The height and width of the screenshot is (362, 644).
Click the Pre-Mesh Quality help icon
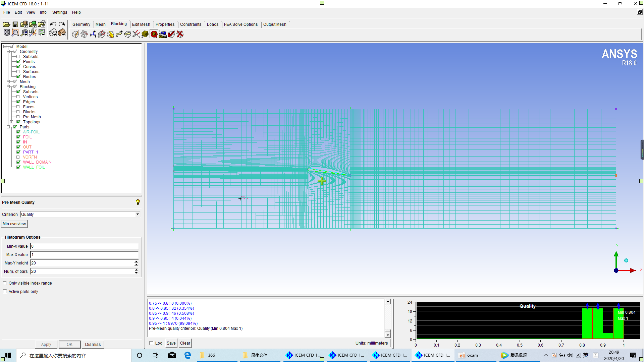point(138,202)
